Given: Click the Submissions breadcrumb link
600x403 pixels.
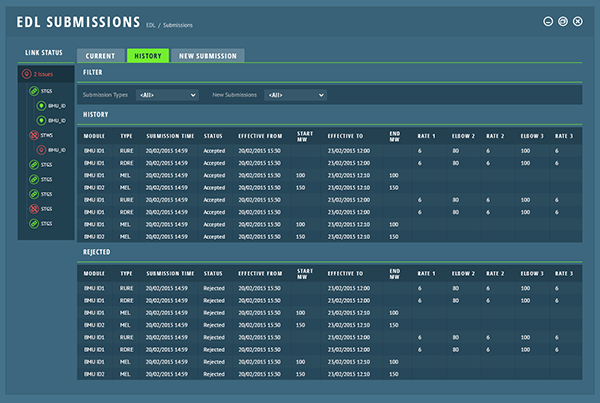Looking at the screenshot, I should point(178,25).
